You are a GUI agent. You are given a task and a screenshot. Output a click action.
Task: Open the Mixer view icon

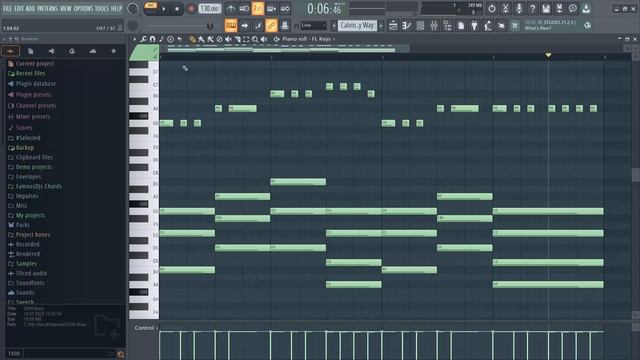(434, 26)
